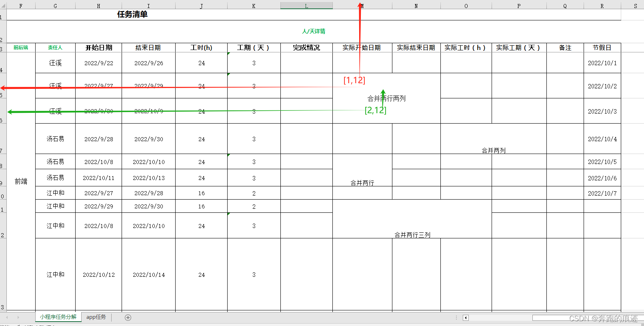Click the 合并两行两列 merged cell
The height and width of the screenshot is (326, 644).
tap(386, 98)
